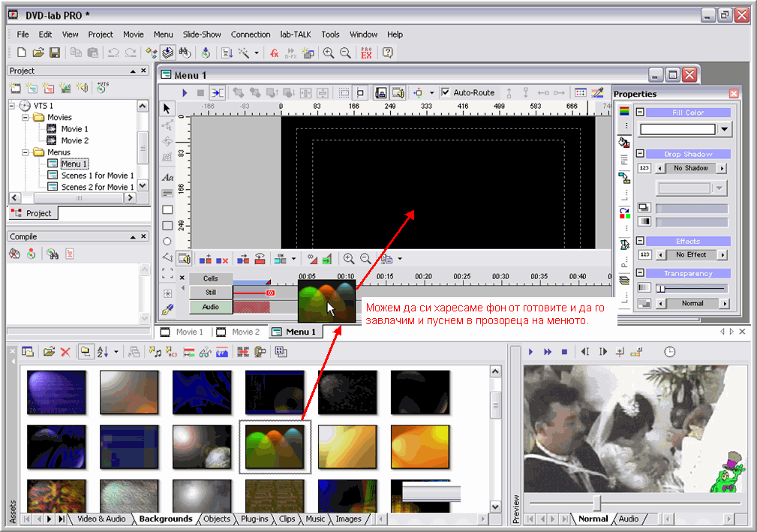Select Movie 1 in project tree

(x=74, y=129)
